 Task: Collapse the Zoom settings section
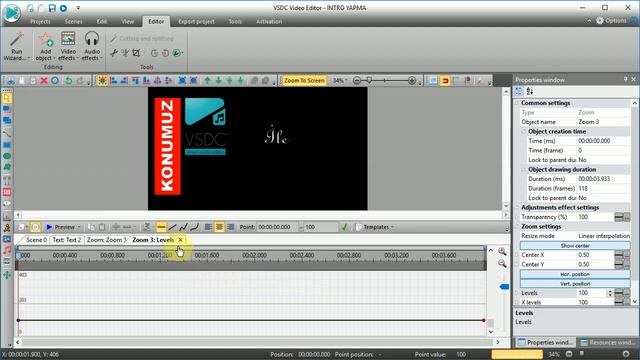(517, 227)
